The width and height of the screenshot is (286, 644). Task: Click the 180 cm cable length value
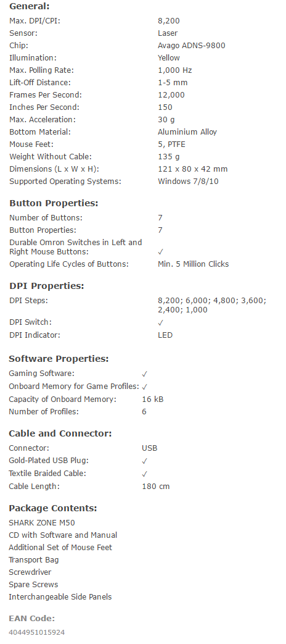[156, 487]
